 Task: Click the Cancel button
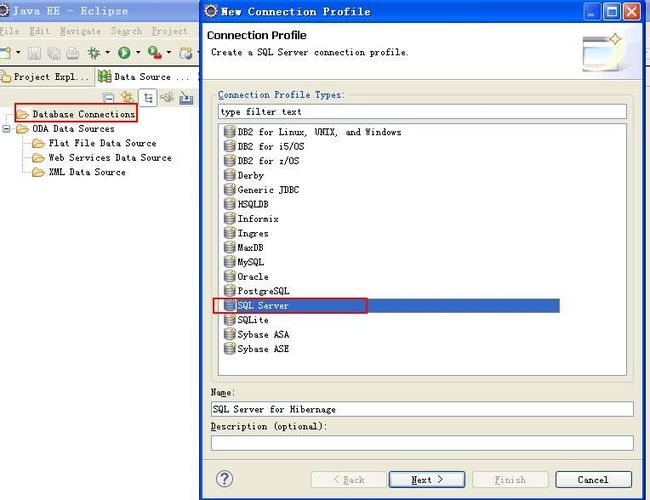click(x=593, y=480)
